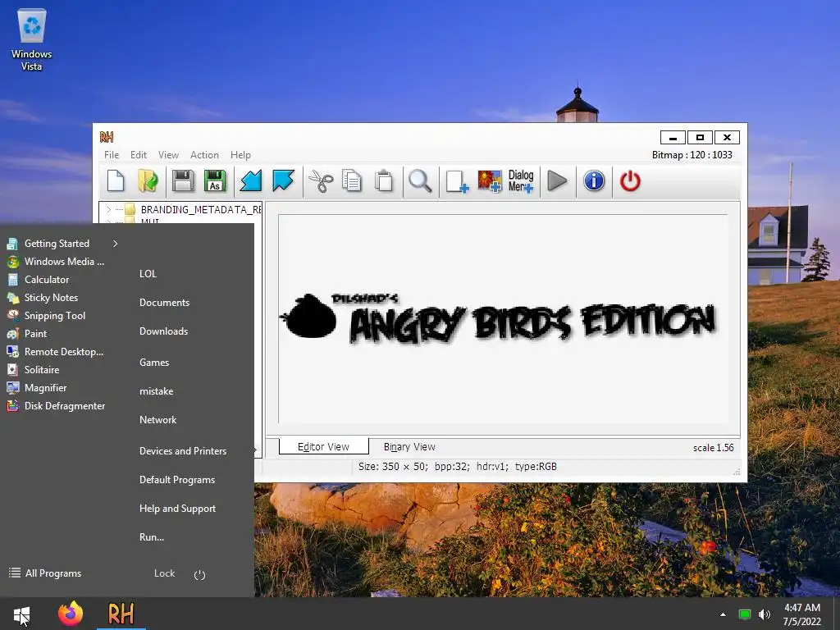Click the Add new blank resource icon

tap(457, 181)
